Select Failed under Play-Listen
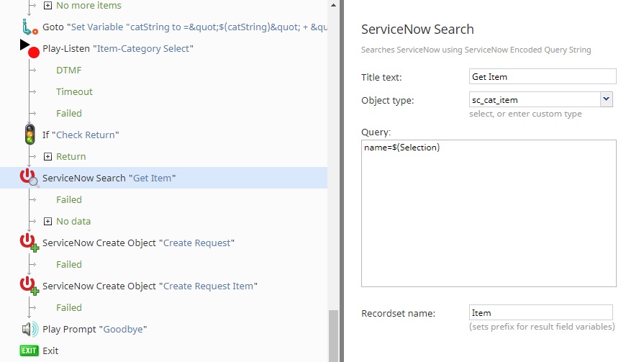 tap(69, 114)
